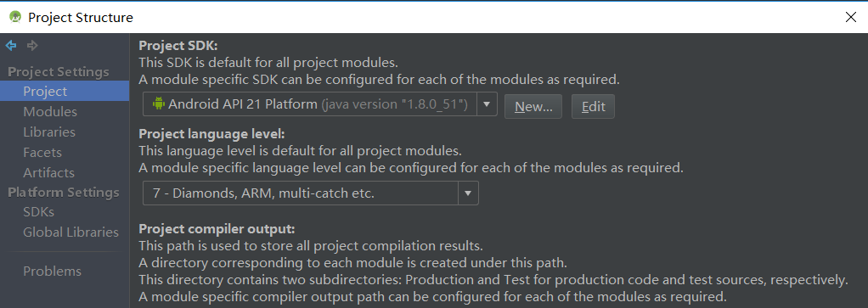
Task: Click text 'This path is used to store all project compilation results.'
Action: tap(312, 245)
